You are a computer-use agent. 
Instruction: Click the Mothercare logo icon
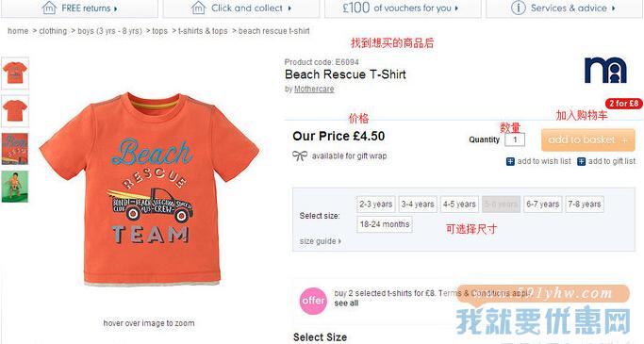click(x=605, y=70)
